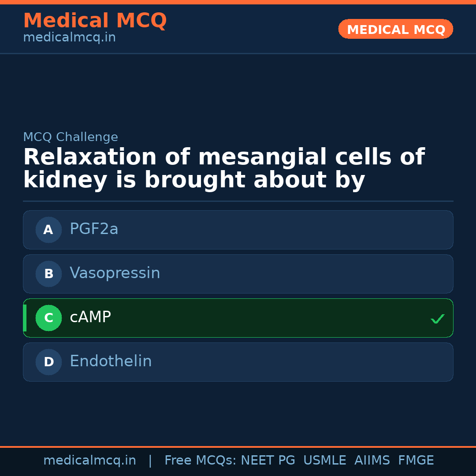Click the medicalmcq.in footer link
Screen dimensions: 476x476
89,460
